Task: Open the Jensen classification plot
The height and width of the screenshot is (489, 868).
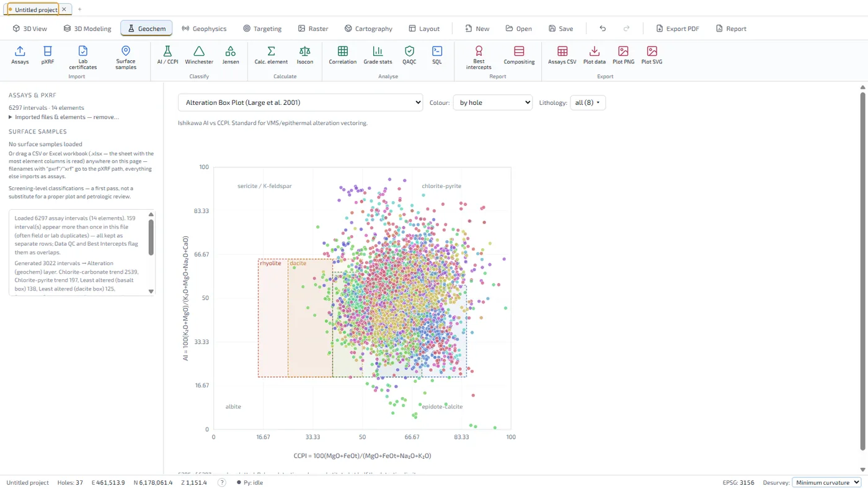Action: tap(231, 55)
